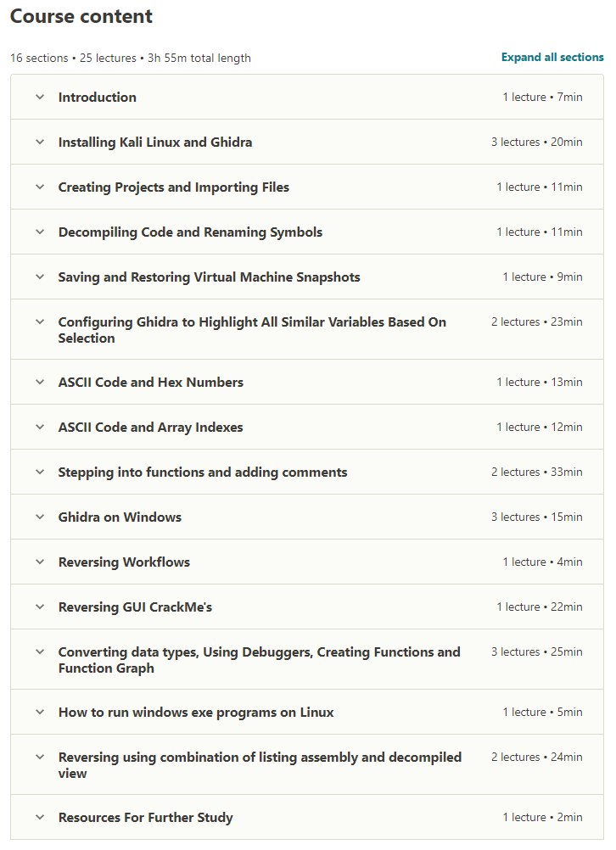Select How to run windows exe programs on Linux
The height and width of the screenshot is (850, 616).
(196, 713)
